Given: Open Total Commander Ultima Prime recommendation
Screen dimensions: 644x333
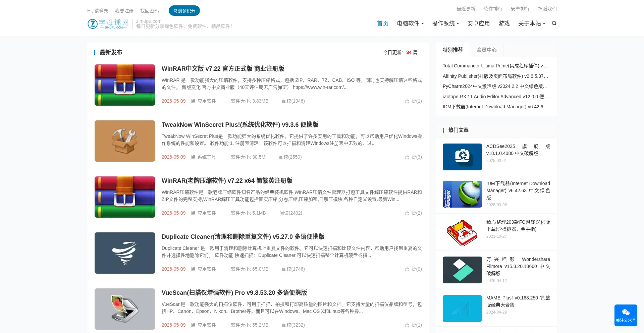Looking at the screenshot, I should tap(495, 66).
